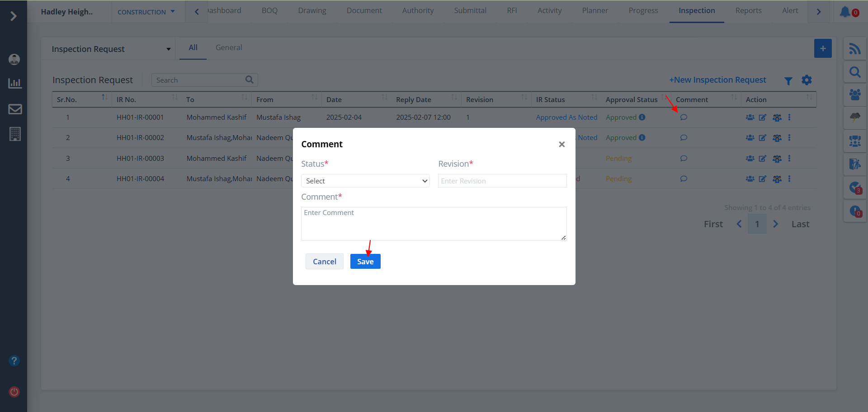Screen dimensions: 868x412
Task: Open the Status select dropdown
Action: 365,181
